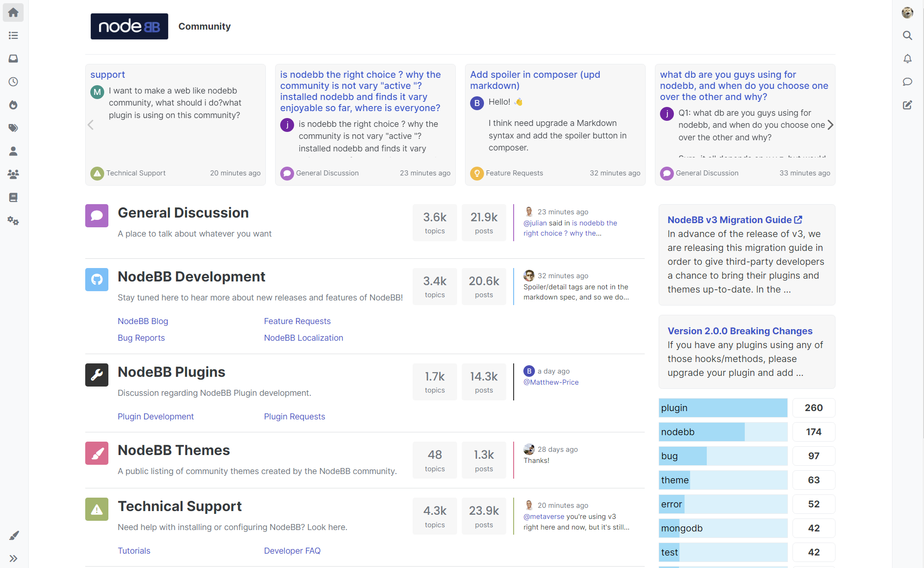Select the 'mongodb' tag bar
This screenshot has height=568, width=924.
click(723, 528)
